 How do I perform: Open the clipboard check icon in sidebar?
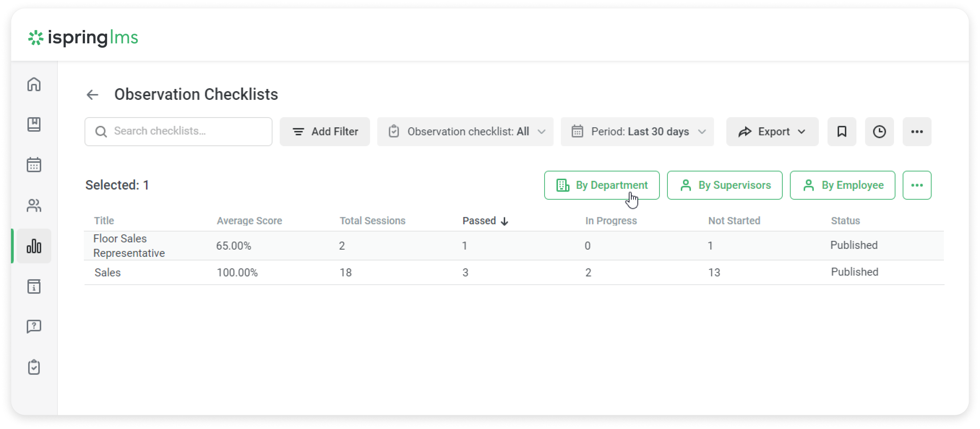coord(34,367)
